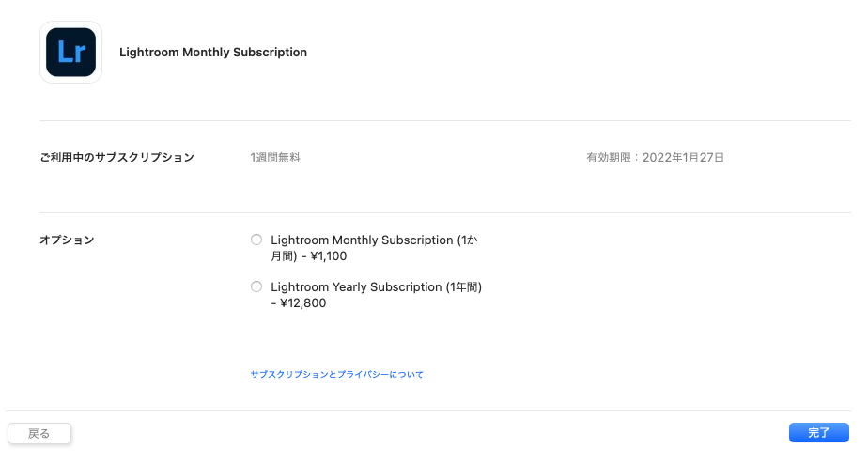Click the ¥12,800 yearly price text

[303, 303]
